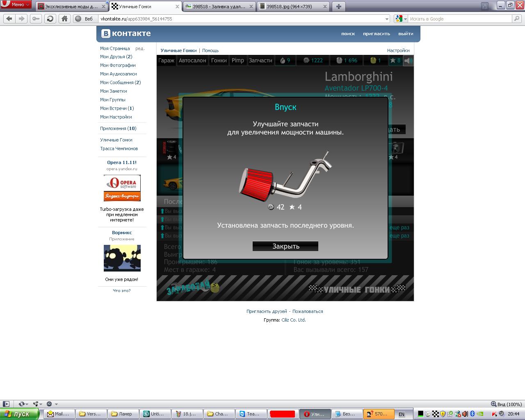
Task: Go forward to the next page
Action: pos(22,18)
